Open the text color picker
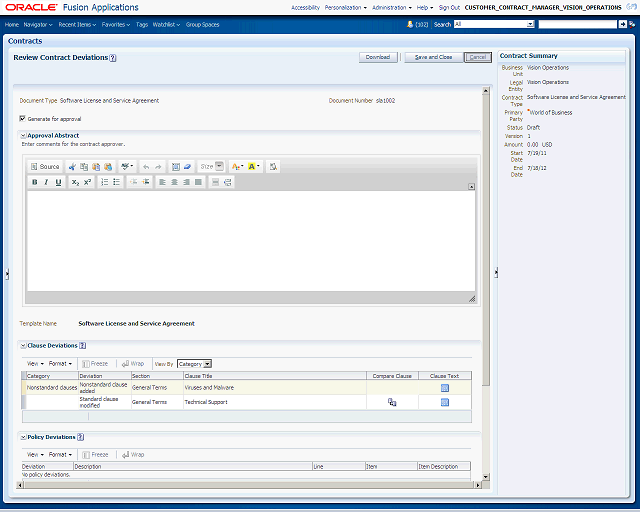Viewport: 640px width, 512px height. coord(237,167)
